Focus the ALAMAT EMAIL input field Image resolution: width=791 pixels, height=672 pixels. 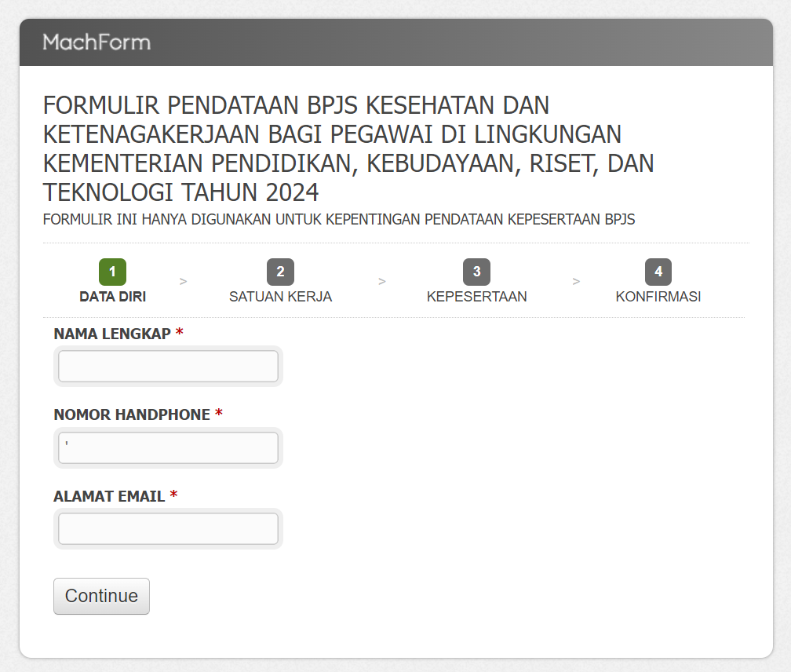point(168,529)
